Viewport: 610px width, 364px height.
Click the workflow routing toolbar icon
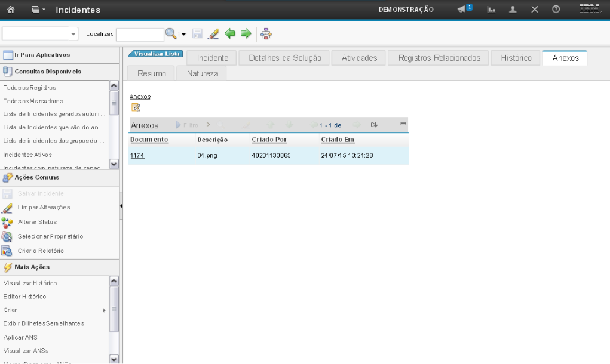[266, 35]
